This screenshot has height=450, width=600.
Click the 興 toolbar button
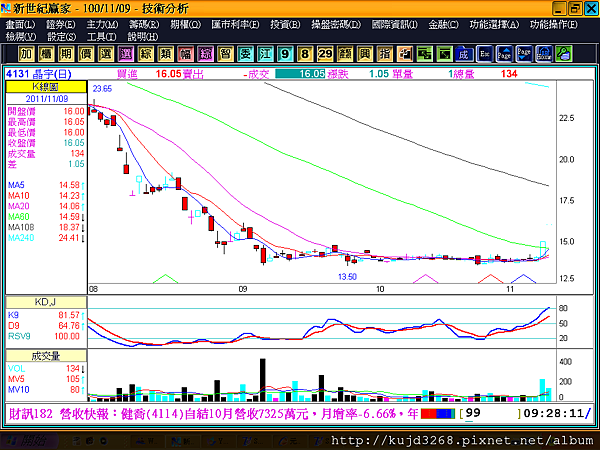(x=364, y=54)
